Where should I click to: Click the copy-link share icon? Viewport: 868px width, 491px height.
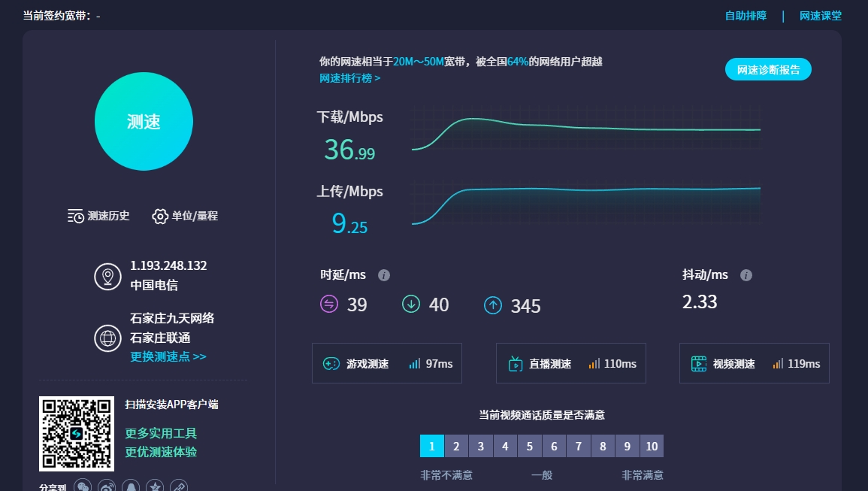pos(178,487)
